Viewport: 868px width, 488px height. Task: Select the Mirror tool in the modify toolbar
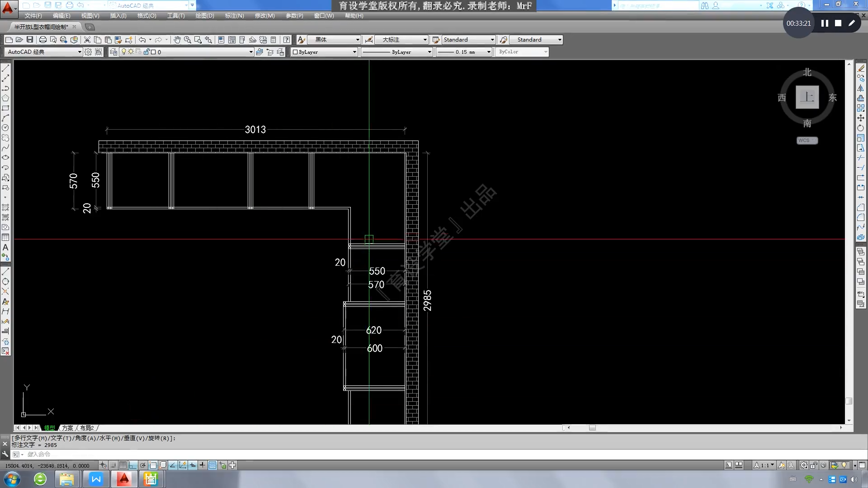click(x=861, y=88)
